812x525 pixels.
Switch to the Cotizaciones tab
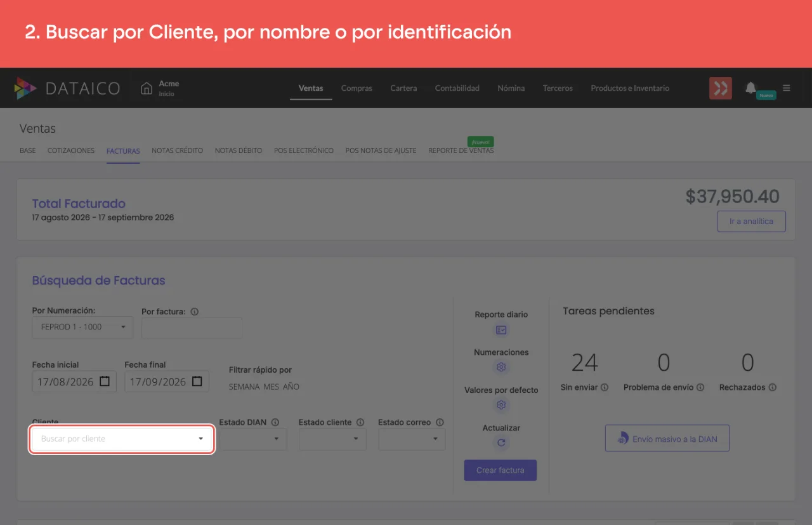(x=71, y=150)
